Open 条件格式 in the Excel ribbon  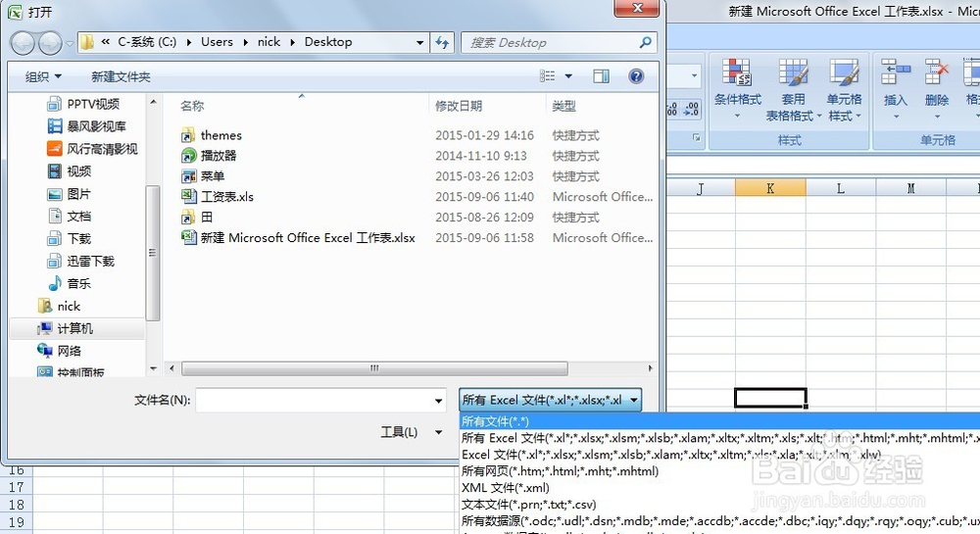[x=738, y=91]
